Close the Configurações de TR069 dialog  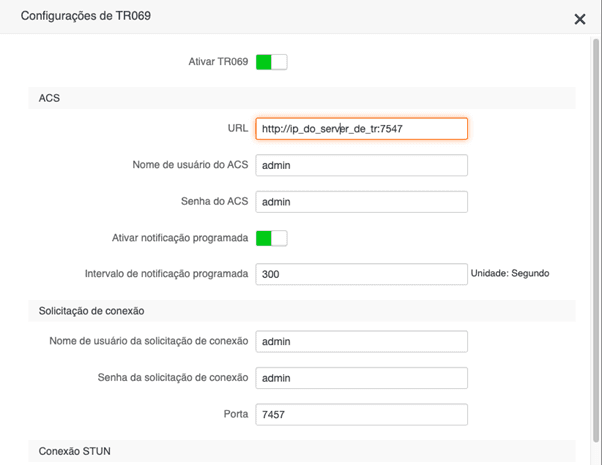coord(579,19)
